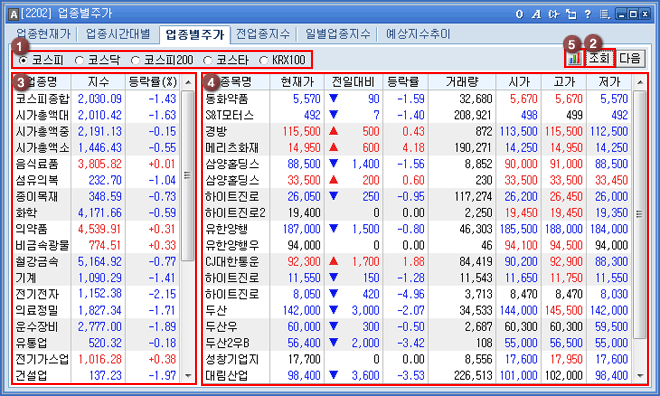Image resolution: width=660 pixels, height=396 pixels.
Task: Click the pin-arrow icon in the title bar
Action: click(x=554, y=14)
